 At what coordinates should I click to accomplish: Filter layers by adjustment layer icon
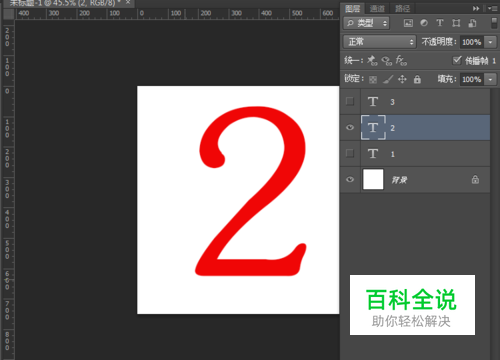coord(424,23)
